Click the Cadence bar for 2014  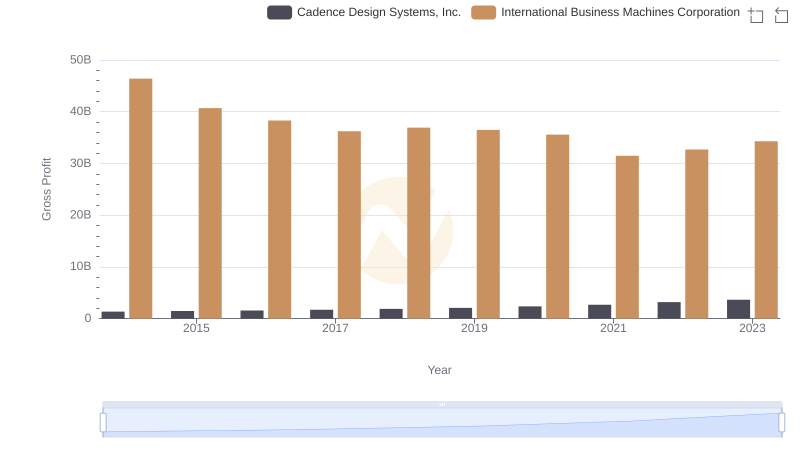(x=113, y=315)
